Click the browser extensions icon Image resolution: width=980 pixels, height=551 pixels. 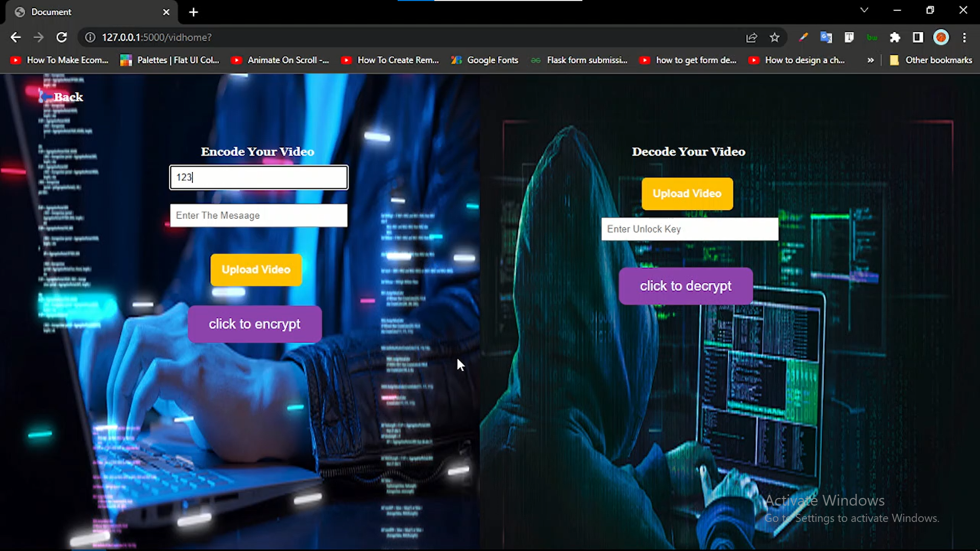pos(895,37)
